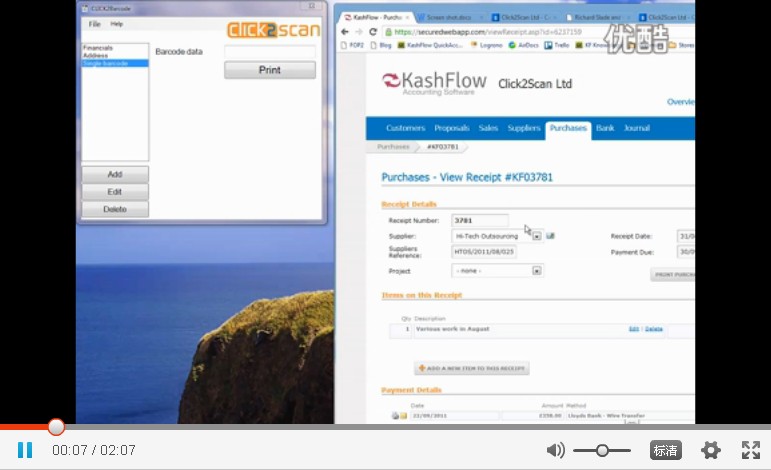Image resolution: width=771 pixels, height=470 pixels.
Task: Click Add a new item to this receipt
Action: point(472,368)
